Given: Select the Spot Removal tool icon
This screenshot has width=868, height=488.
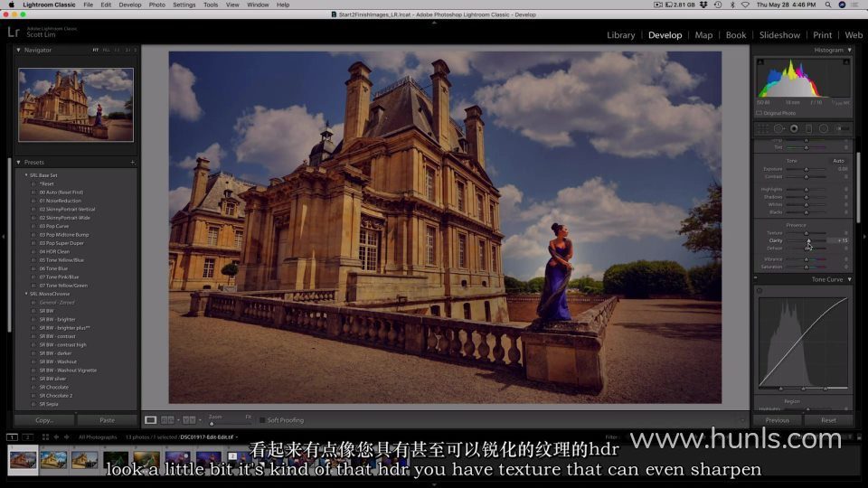Looking at the screenshot, I should point(778,128).
